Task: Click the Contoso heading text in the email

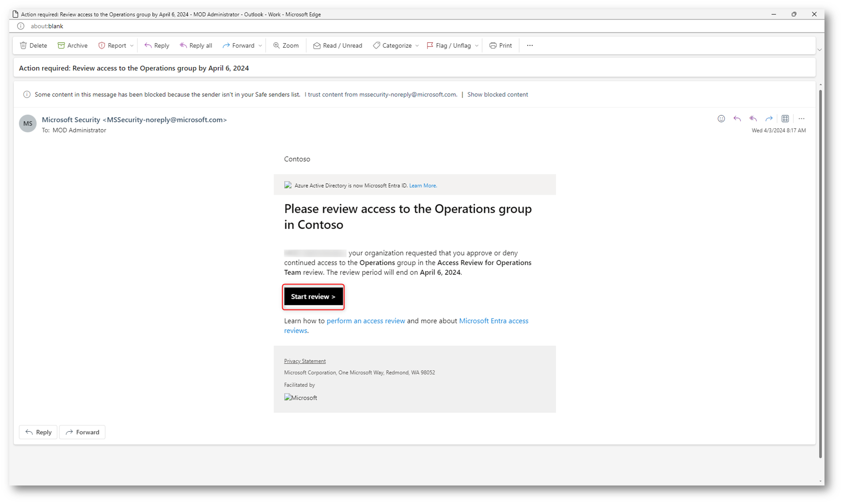Action: (297, 159)
